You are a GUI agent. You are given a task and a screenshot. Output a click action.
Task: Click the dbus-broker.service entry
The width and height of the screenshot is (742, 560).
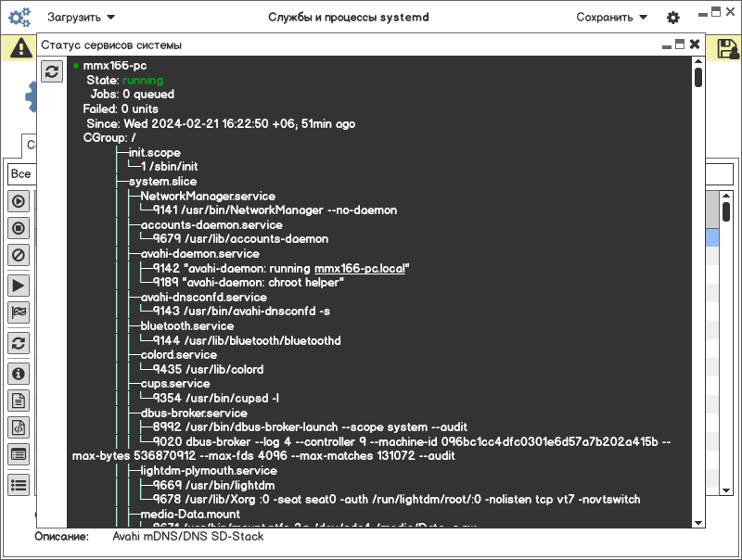(194, 414)
